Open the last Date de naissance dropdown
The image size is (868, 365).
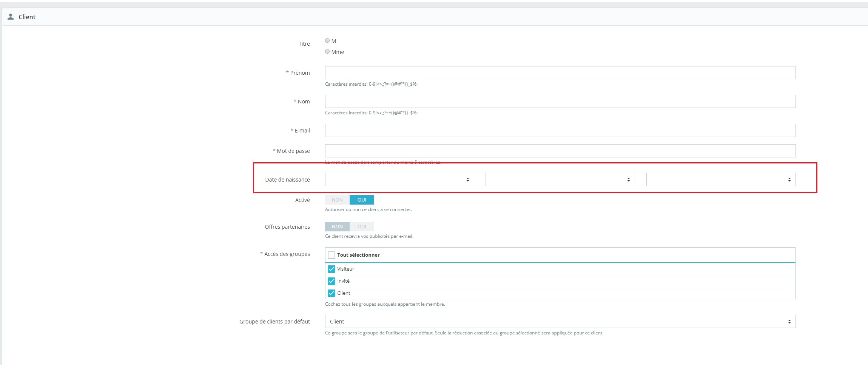pos(721,179)
